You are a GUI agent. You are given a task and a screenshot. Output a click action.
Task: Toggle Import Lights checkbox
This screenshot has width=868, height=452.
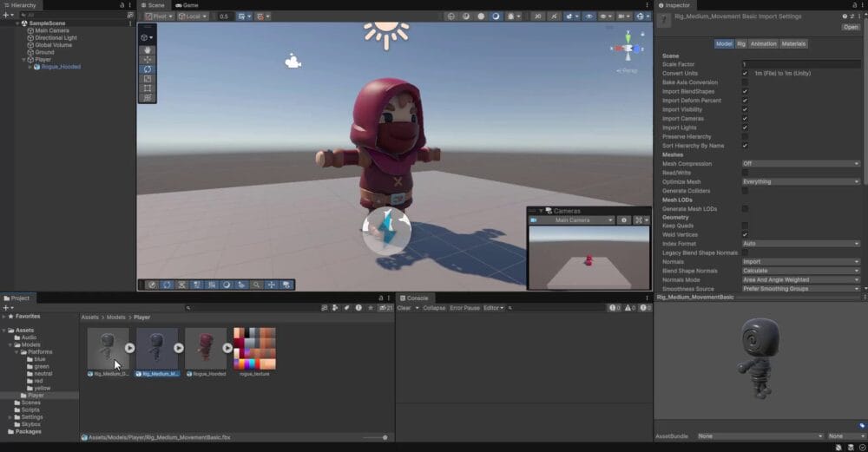click(x=745, y=128)
